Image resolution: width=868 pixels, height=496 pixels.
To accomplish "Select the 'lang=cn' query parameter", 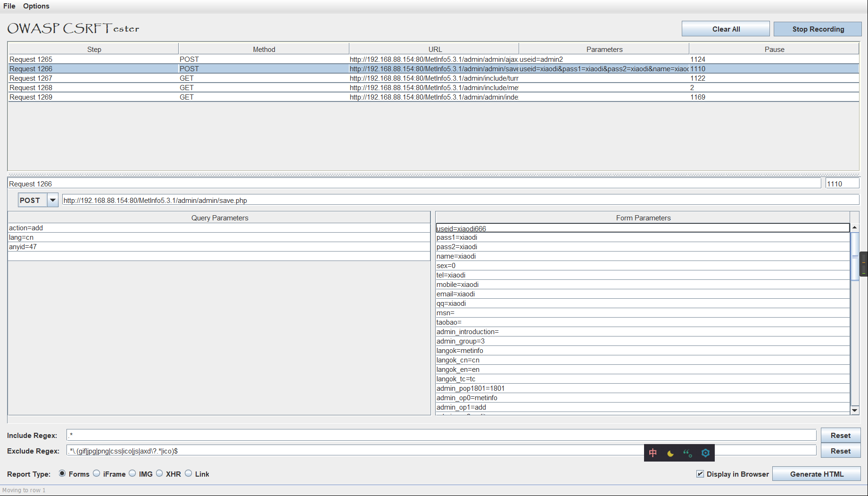I will point(219,237).
